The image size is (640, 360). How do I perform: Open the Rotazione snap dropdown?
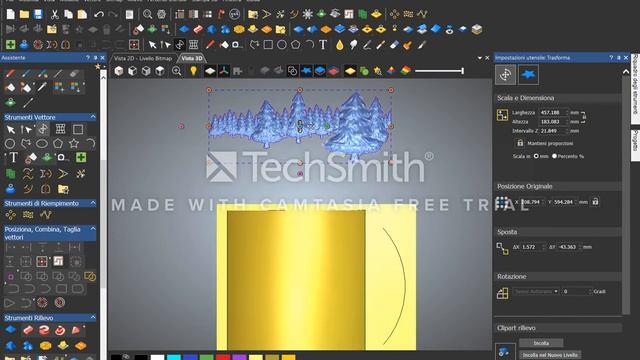pyautogui.click(x=556, y=291)
